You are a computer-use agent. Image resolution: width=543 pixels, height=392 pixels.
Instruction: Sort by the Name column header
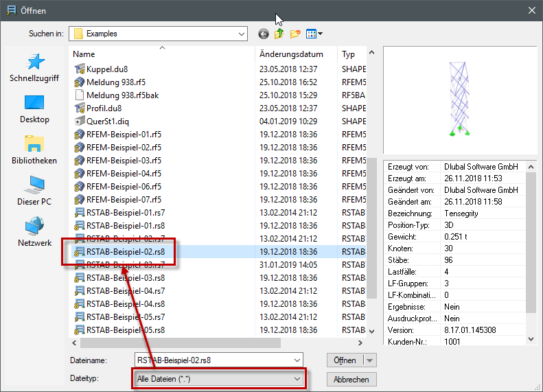coord(162,54)
